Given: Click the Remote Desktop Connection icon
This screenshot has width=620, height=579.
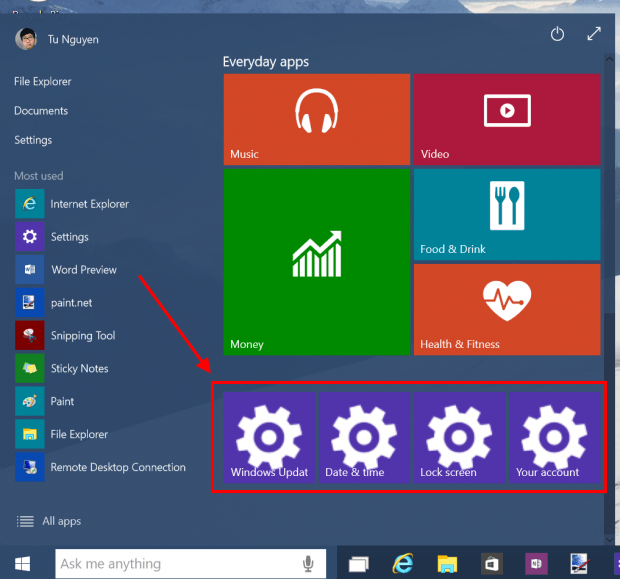Looking at the screenshot, I should 30,467.
